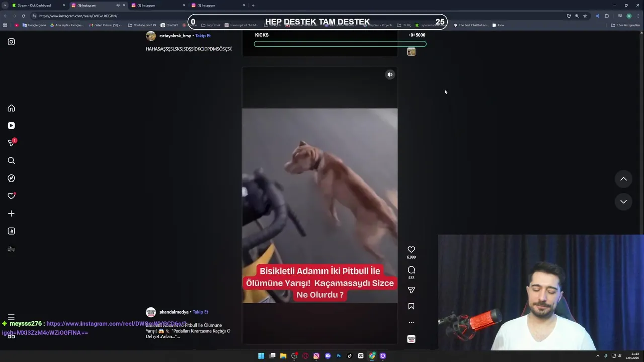Open audio thumbnail of skandalmedya reel
This screenshot has width=644, height=362.
pos(411,339)
